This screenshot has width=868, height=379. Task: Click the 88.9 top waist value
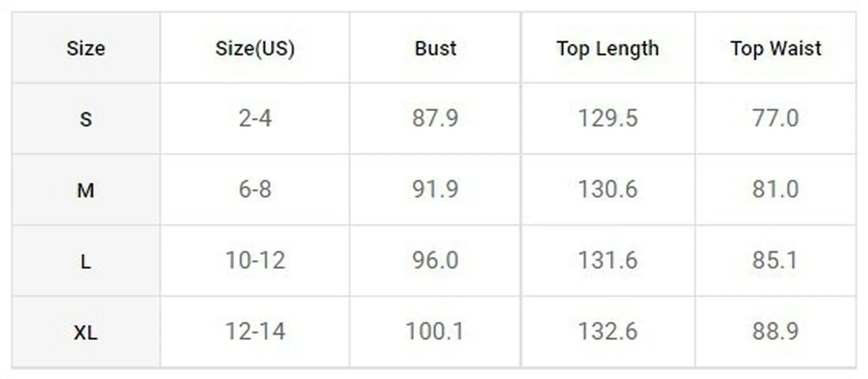pos(776,331)
